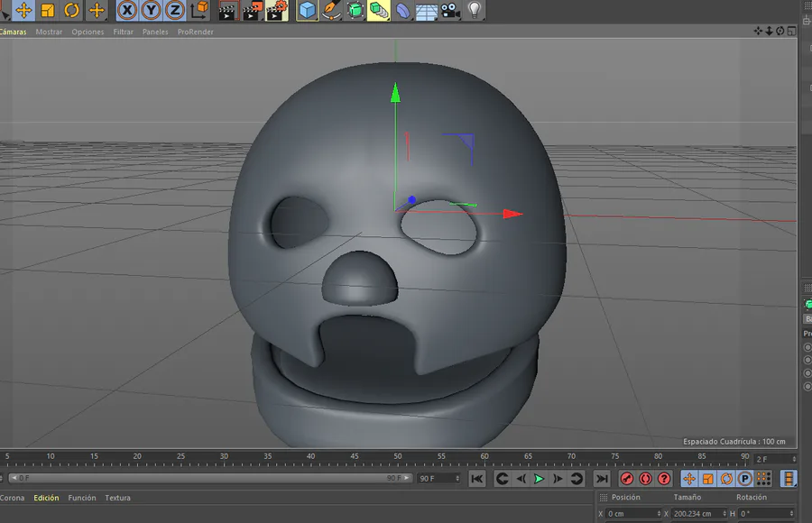Select the Rotate tool in top toolbar
The width and height of the screenshot is (812, 523).
click(x=72, y=11)
